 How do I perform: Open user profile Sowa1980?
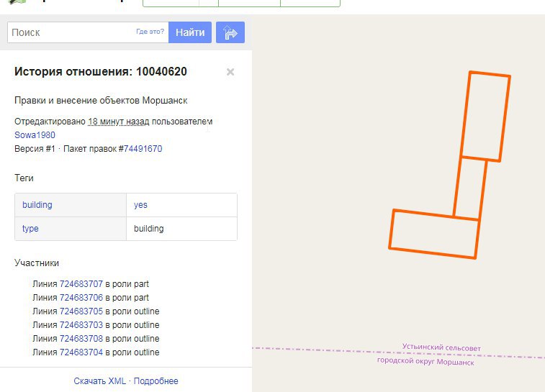(35, 135)
